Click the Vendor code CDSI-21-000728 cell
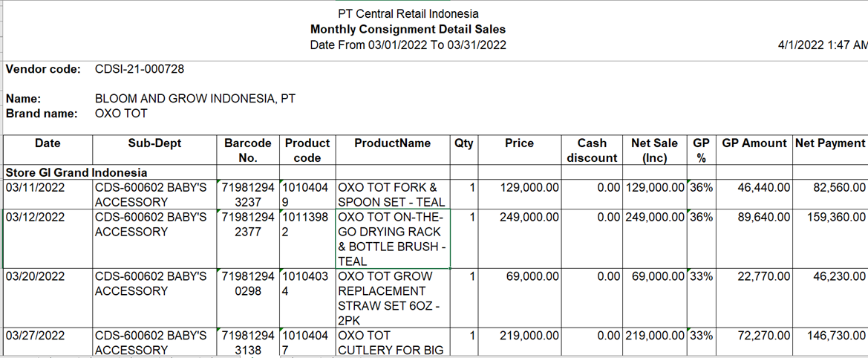Image resolution: width=868 pixels, height=358 pixels. coord(140,70)
